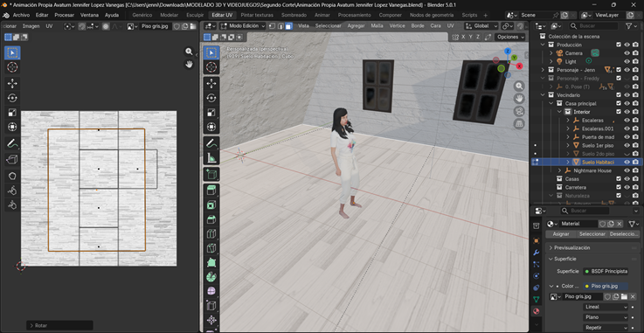
Task: Click the pan hand icon in the UV editor
Action: [x=189, y=64]
